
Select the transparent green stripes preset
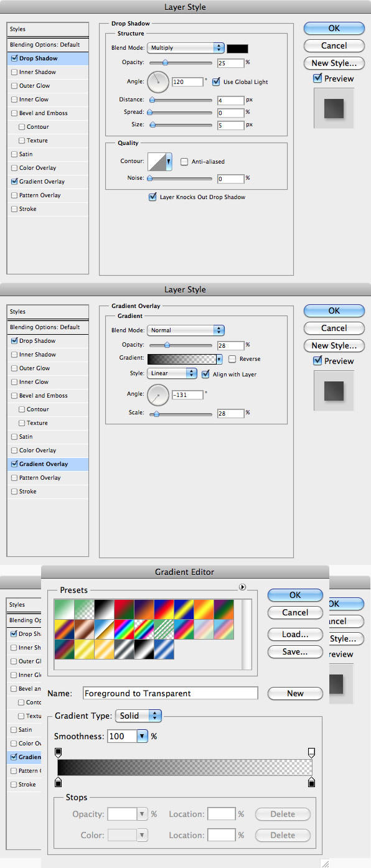click(x=164, y=629)
